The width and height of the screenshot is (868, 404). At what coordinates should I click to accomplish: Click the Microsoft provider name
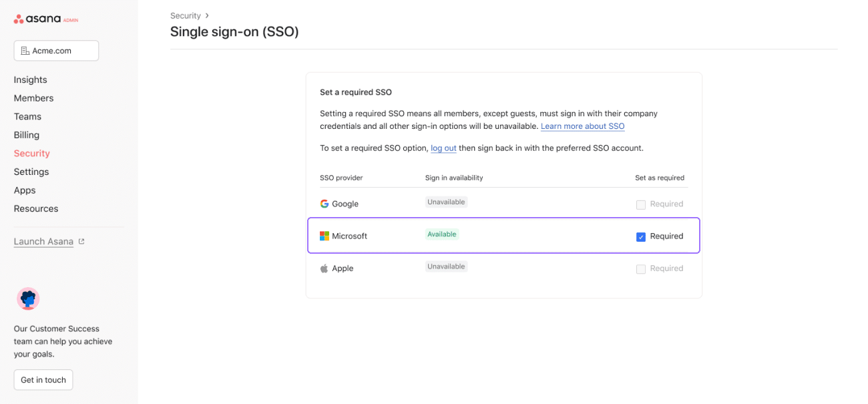click(349, 236)
